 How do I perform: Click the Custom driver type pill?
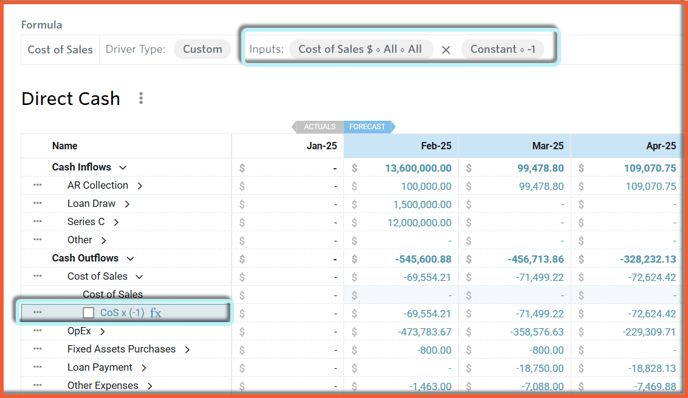pyautogui.click(x=202, y=49)
